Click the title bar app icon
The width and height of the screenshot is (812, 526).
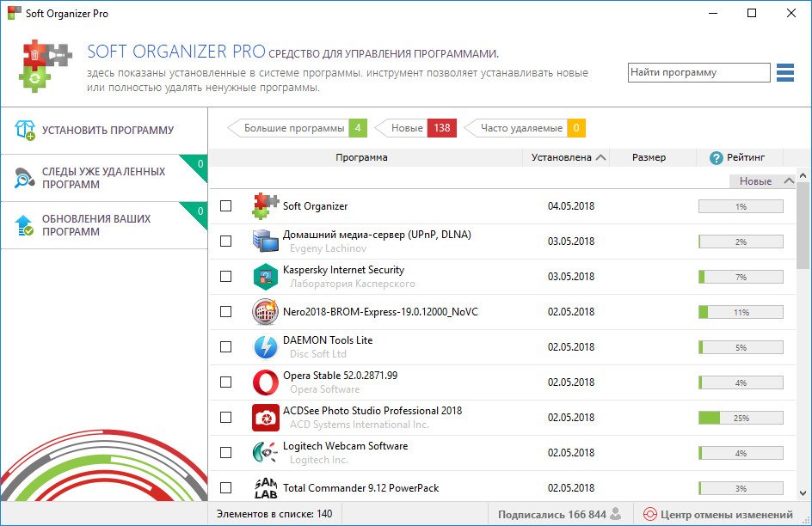(x=14, y=13)
